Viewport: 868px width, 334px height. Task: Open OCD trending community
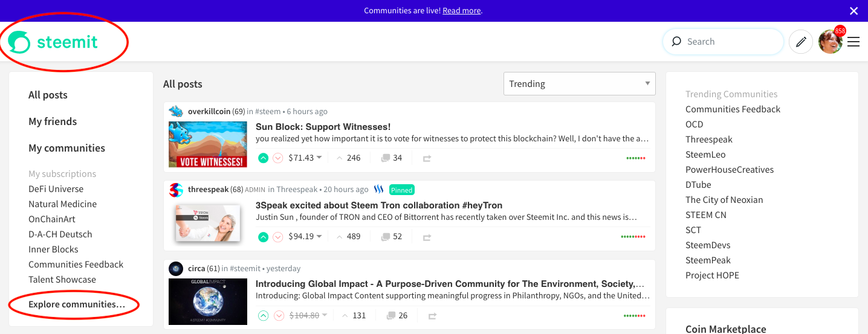[695, 124]
